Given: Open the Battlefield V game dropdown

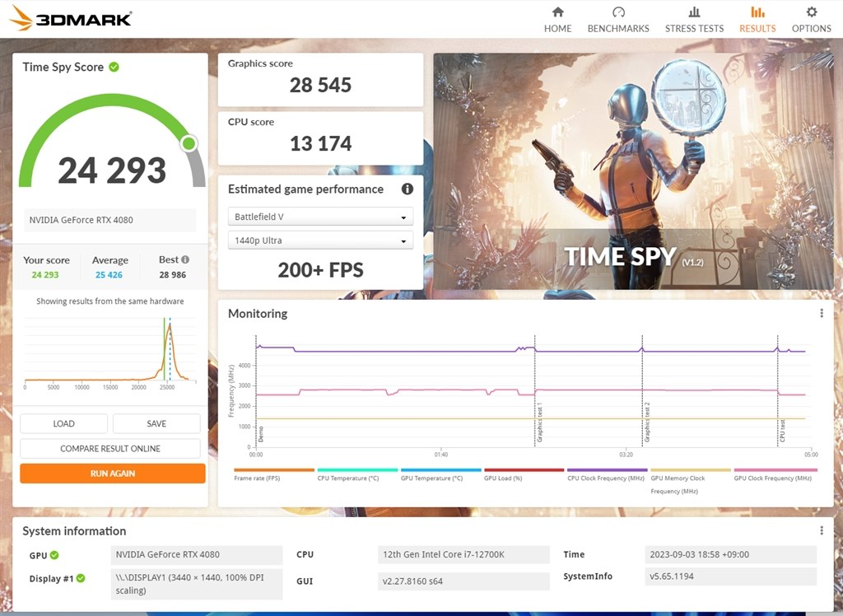Looking at the screenshot, I should tap(320, 217).
